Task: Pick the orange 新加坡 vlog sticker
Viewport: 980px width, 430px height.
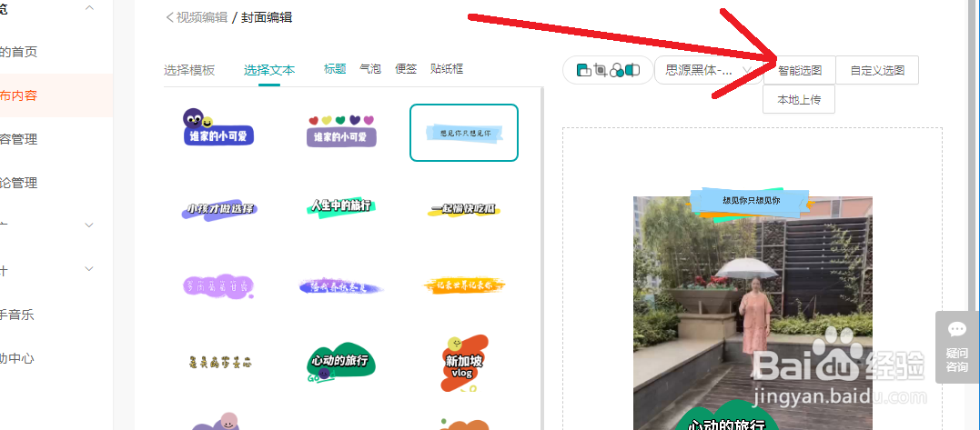Action: (462, 364)
